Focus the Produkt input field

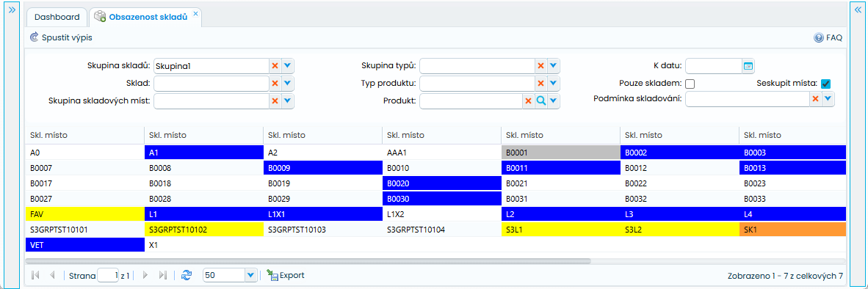tap(471, 101)
